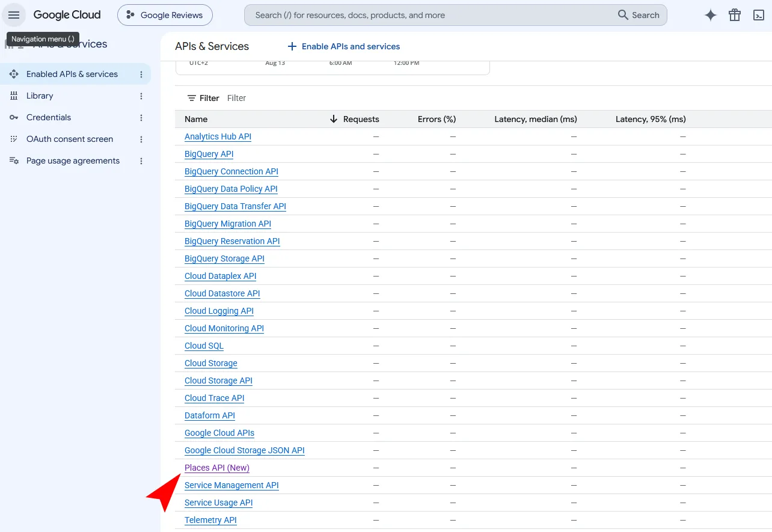Click Enable APIs and services button
Viewport: 772px width, 532px height.
pos(343,46)
